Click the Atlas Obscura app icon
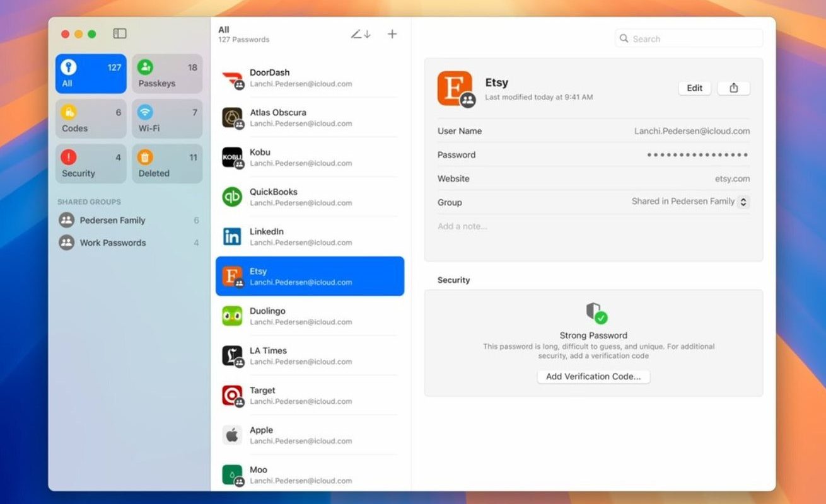 click(232, 118)
